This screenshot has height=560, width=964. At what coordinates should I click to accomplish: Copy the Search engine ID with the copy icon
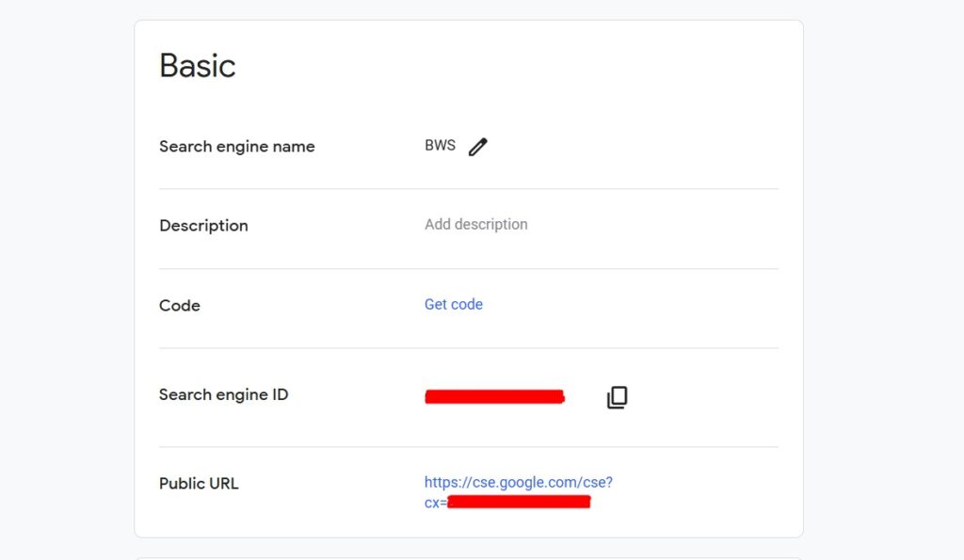click(x=616, y=398)
